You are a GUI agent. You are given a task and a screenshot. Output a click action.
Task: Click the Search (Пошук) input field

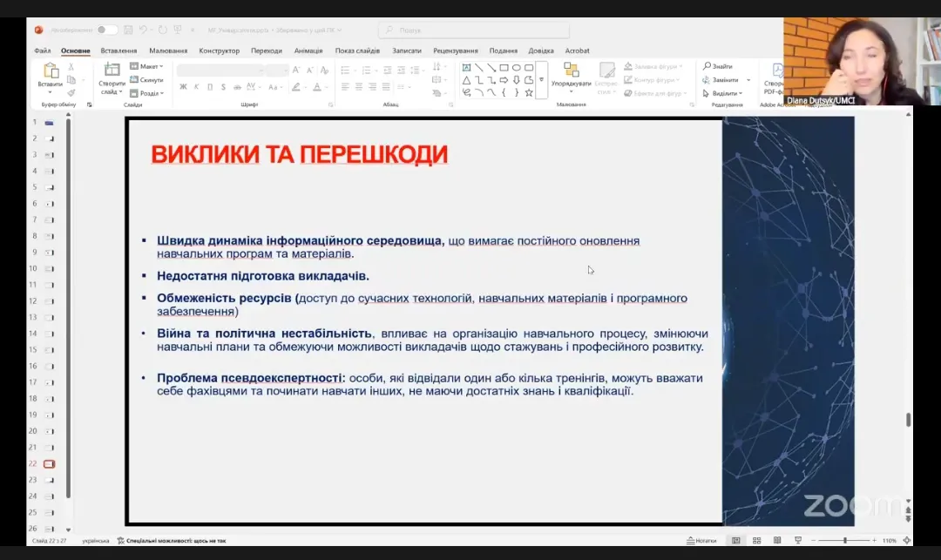pos(474,30)
